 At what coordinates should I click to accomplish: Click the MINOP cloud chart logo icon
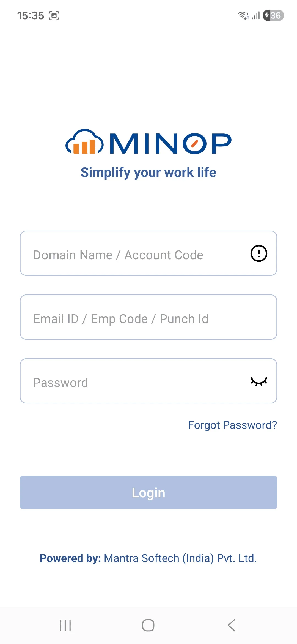pyautogui.click(x=84, y=142)
